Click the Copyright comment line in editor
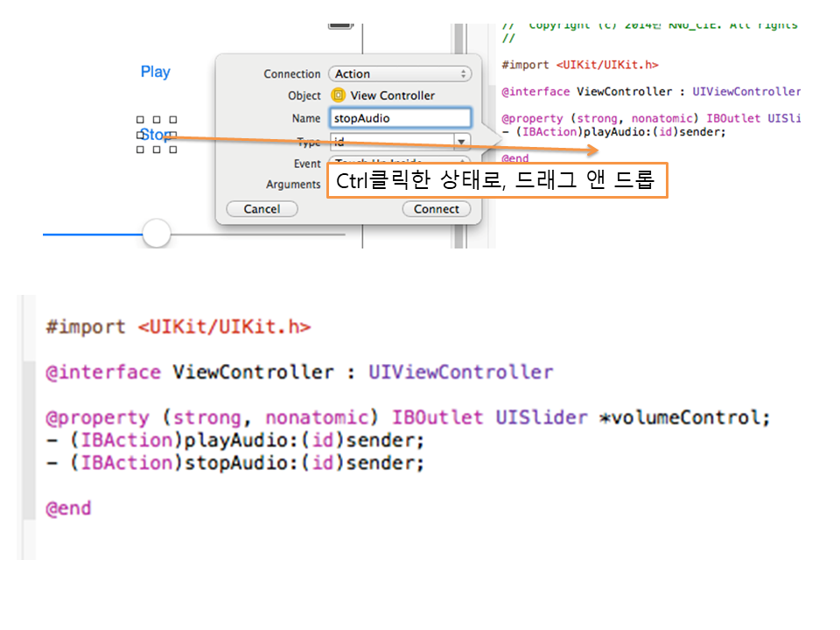 tap(649, 24)
